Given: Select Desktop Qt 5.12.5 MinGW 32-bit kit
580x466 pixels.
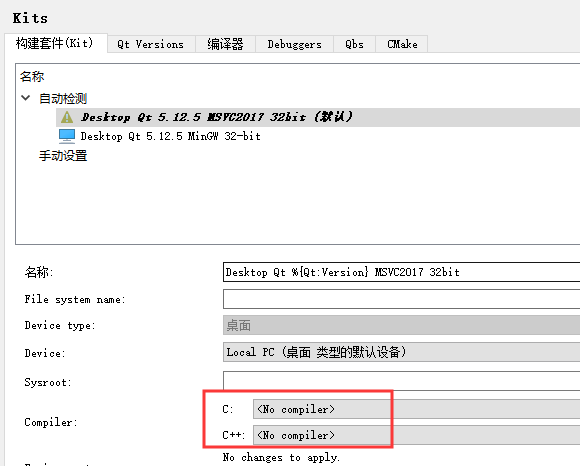Looking at the screenshot, I should pos(171,136).
